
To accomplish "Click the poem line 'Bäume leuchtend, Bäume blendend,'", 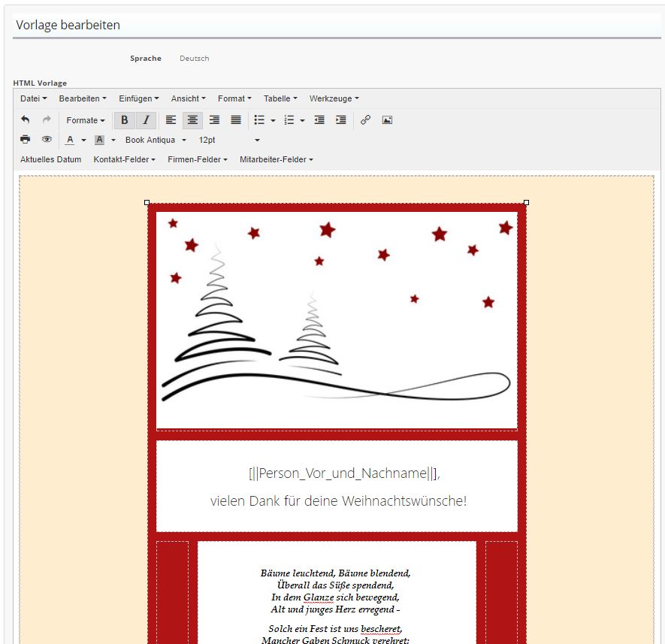I will 335,573.
